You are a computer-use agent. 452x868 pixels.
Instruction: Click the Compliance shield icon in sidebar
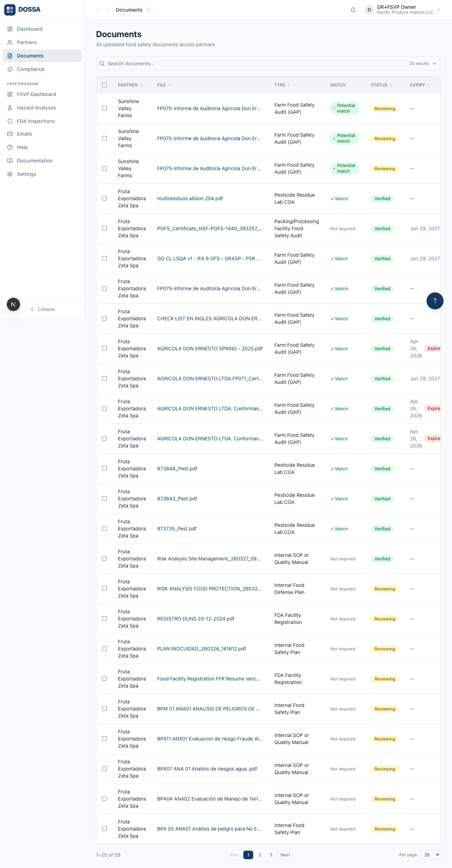pos(10,69)
